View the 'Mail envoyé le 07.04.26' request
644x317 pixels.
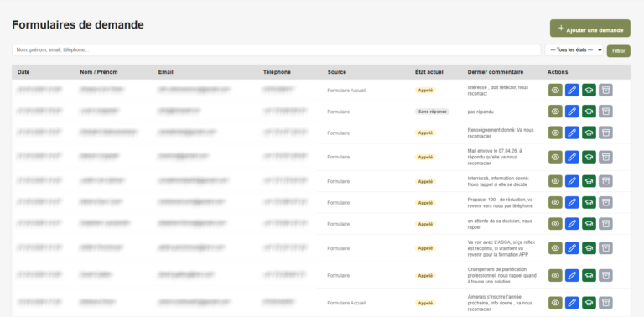coord(555,157)
